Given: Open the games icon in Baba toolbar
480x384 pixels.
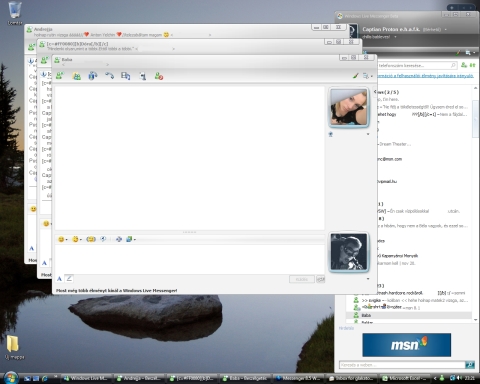Looking at the screenshot, I should (143, 76).
